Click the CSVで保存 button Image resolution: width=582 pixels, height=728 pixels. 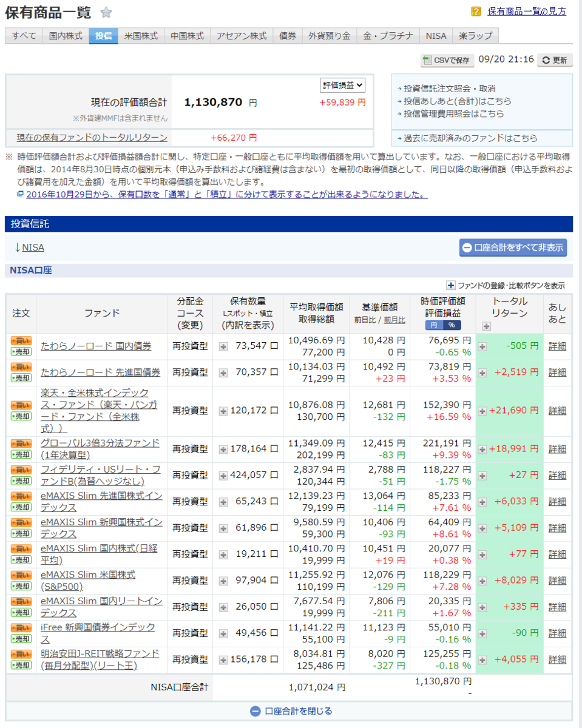tap(447, 60)
